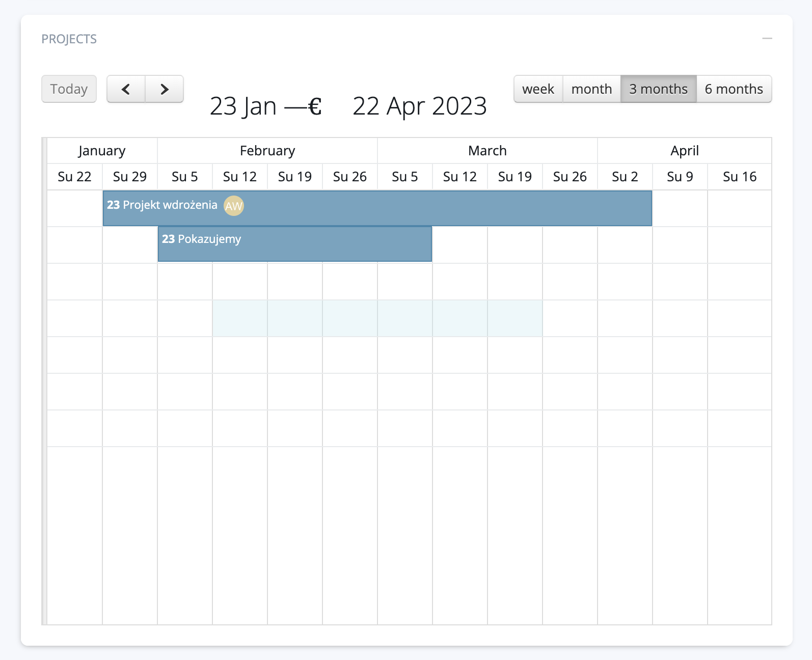This screenshot has width=812, height=660.
Task: Click the AW assignee avatar
Action: click(234, 206)
